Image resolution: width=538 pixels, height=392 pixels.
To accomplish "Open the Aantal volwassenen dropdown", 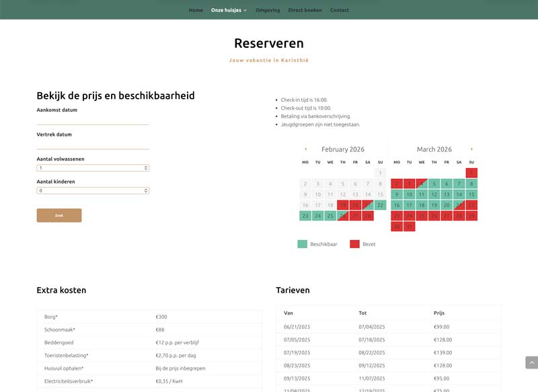I will pyautogui.click(x=93, y=168).
